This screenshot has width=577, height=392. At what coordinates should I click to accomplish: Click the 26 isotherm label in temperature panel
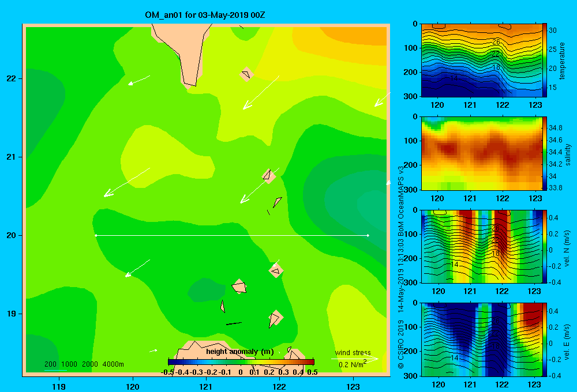coord(496,42)
